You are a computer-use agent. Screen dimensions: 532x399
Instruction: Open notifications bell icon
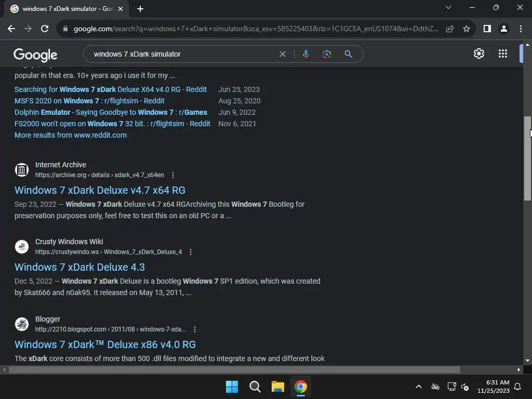click(x=517, y=387)
